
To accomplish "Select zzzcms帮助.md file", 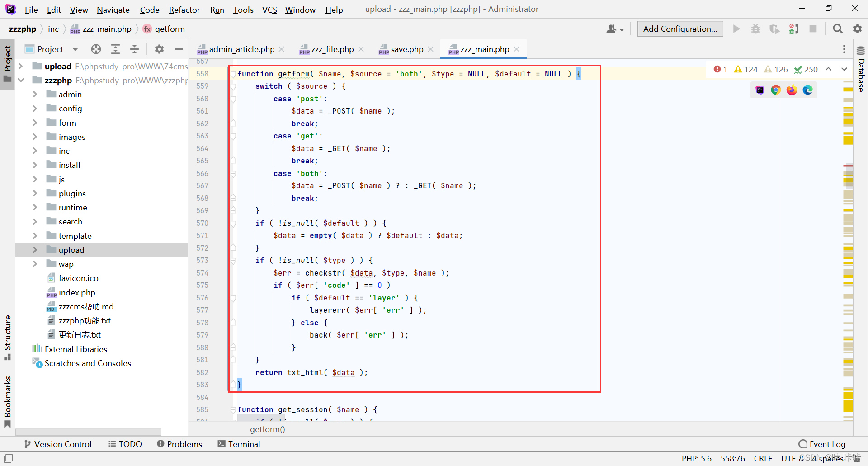I will tap(86, 306).
